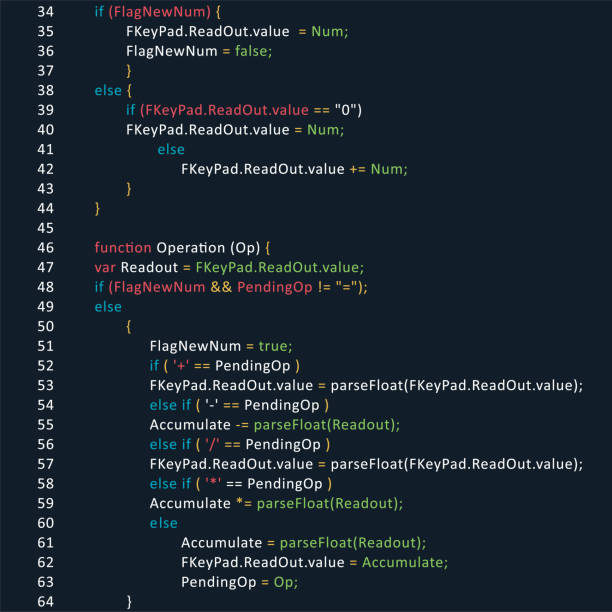Click the closing brace on line 44
This screenshot has width=612, height=612.
(x=98, y=208)
